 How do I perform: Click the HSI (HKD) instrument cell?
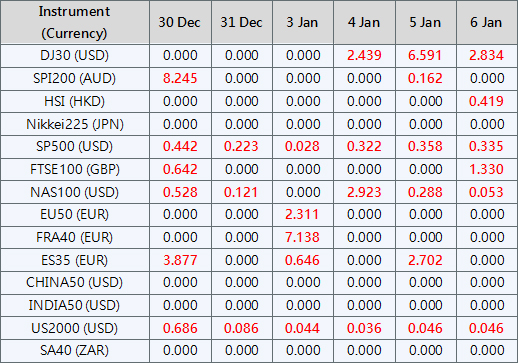pyautogui.click(x=75, y=101)
